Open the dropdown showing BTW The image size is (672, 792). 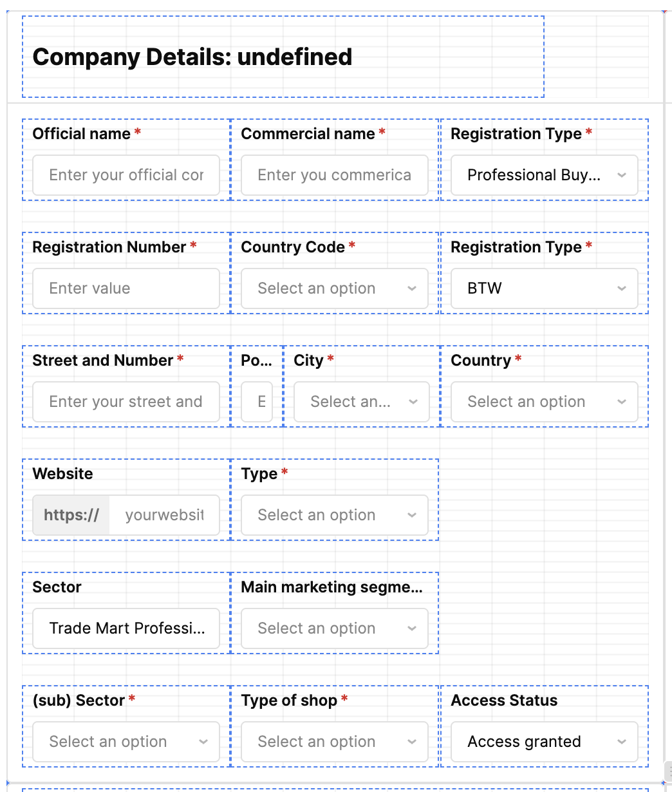[544, 288]
